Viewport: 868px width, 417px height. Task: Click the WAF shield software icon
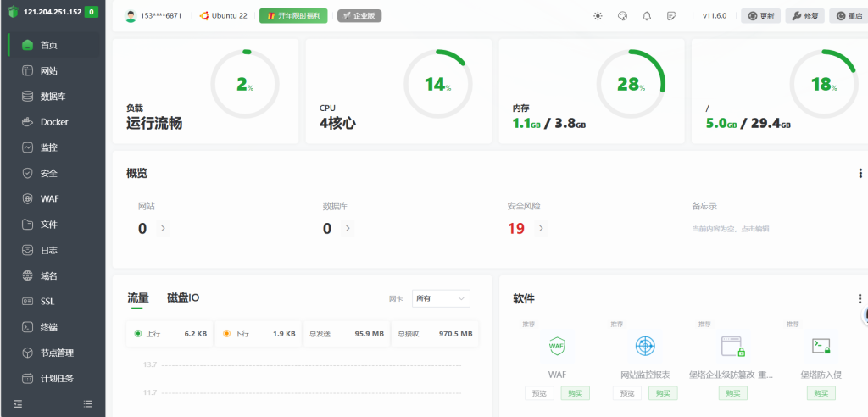pyautogui.click(x=557, y=346)
